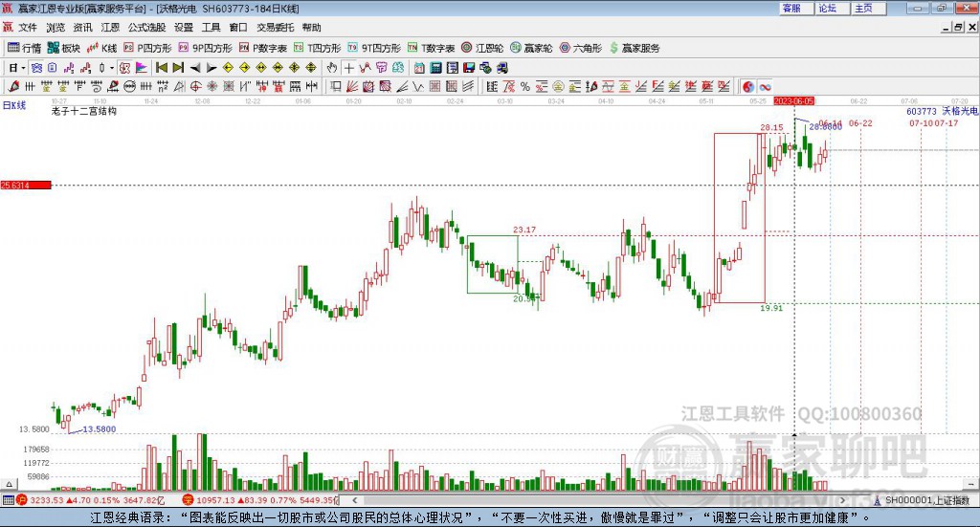Image resolution: width=980 pixels, height=527 pixels.
Task: Open the 工具 menu
Action: coord(211,28)
